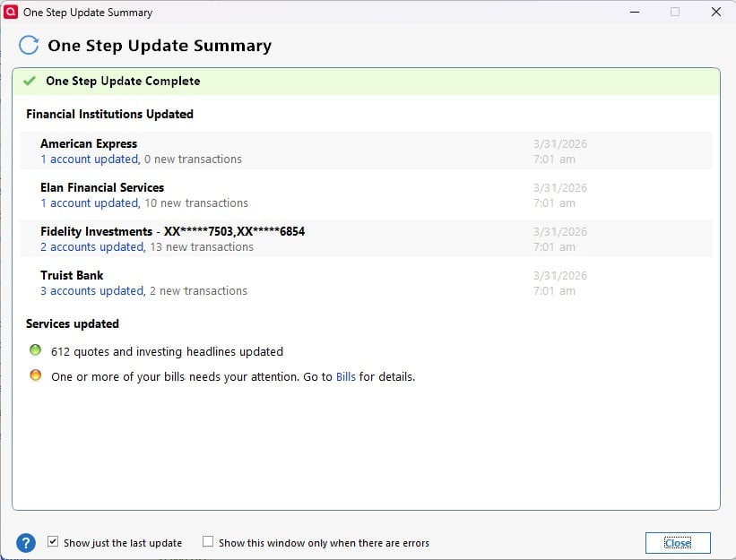Click Elan Financial Services 3/31/2026 timestamp
Viewport: 736px width, 560px height.
coord(560,195)
